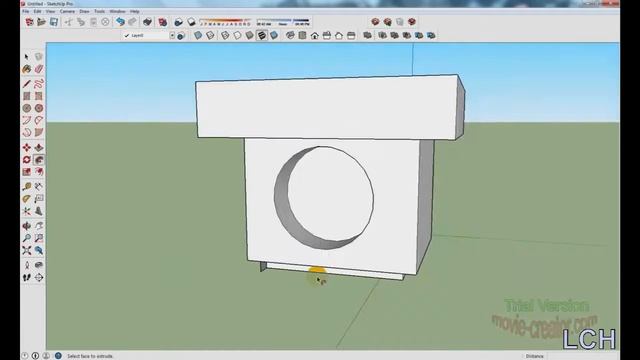This screenshot has width=640, height=360.
Task: Choose the Walk footprints tool
Action: click(x=27, y=278)
